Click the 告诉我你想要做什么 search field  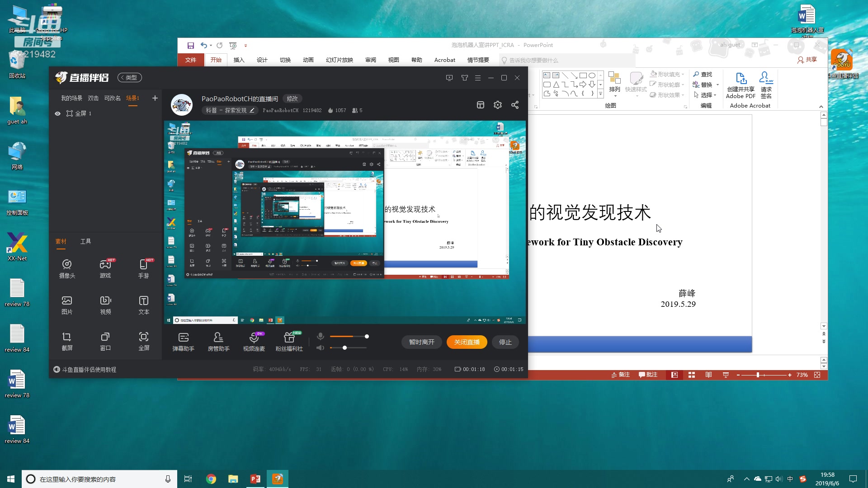pos(567,60)
